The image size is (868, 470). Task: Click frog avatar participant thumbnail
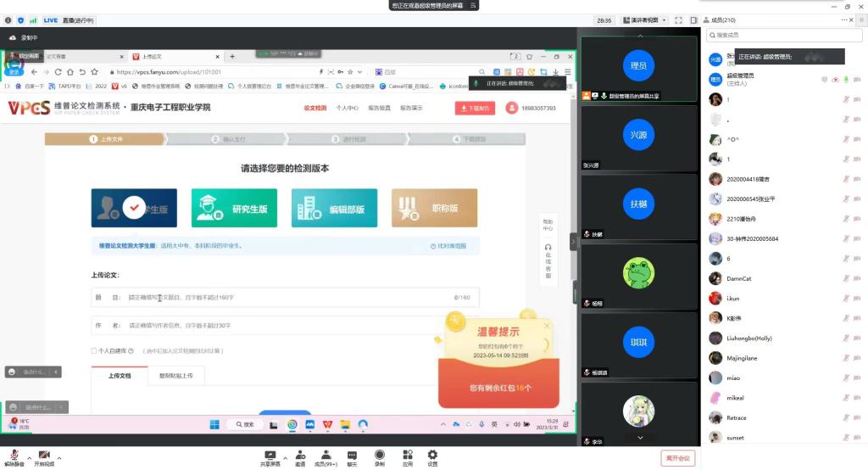pos(638,272)
